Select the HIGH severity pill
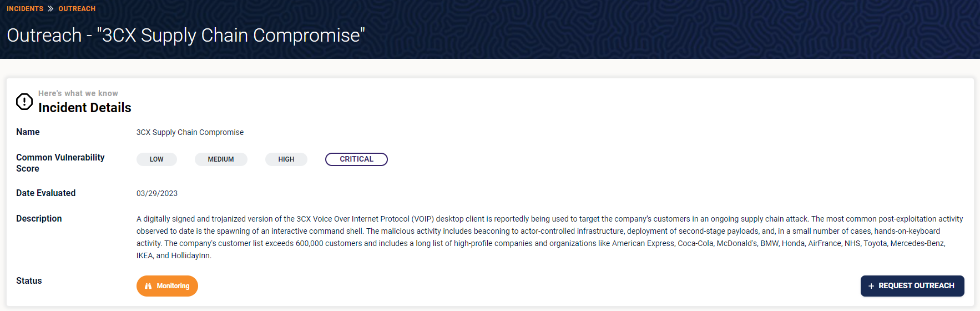980x311 pixels. (x=286, y=159)
